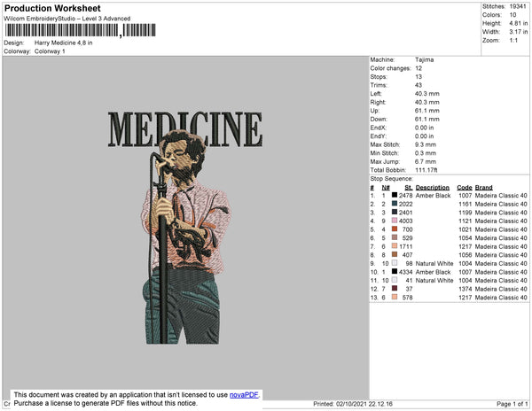Click the 'Description' column header
Image resolution: width=532 pixels, height=411 pixels.
pos(433,188)
